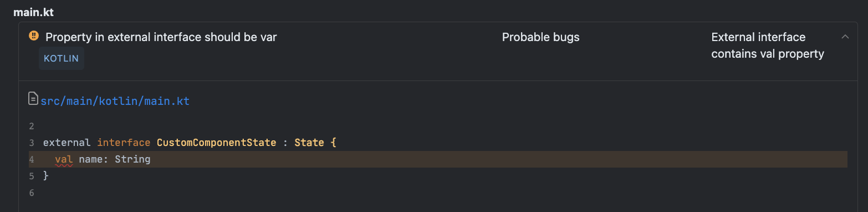
Task: Click the 'interface' keyword in the code
Action: 124,143
